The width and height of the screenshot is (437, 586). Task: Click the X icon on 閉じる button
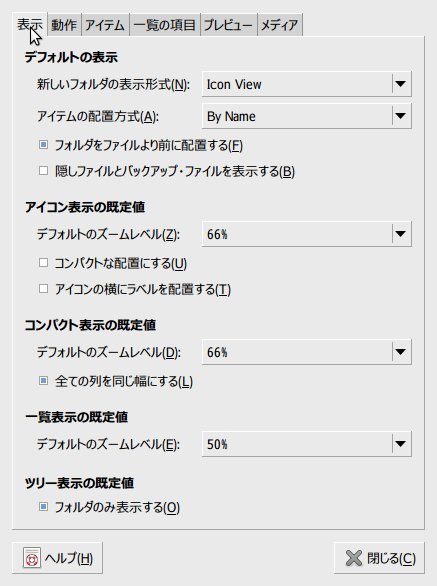pyautogui.click(x=354, y=558)
